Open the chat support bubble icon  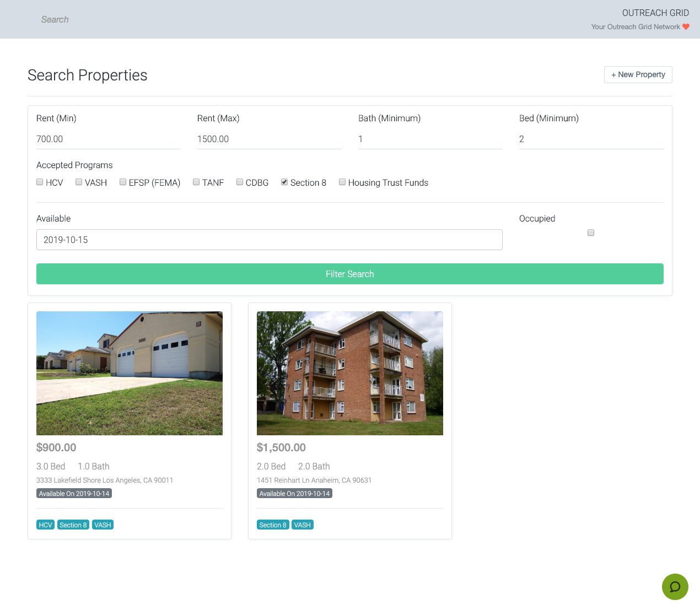(675, 586)
